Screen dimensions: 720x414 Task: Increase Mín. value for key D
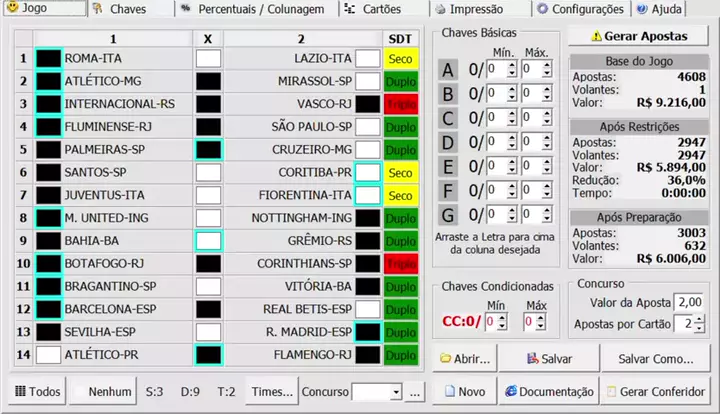(x=512, y=138)
